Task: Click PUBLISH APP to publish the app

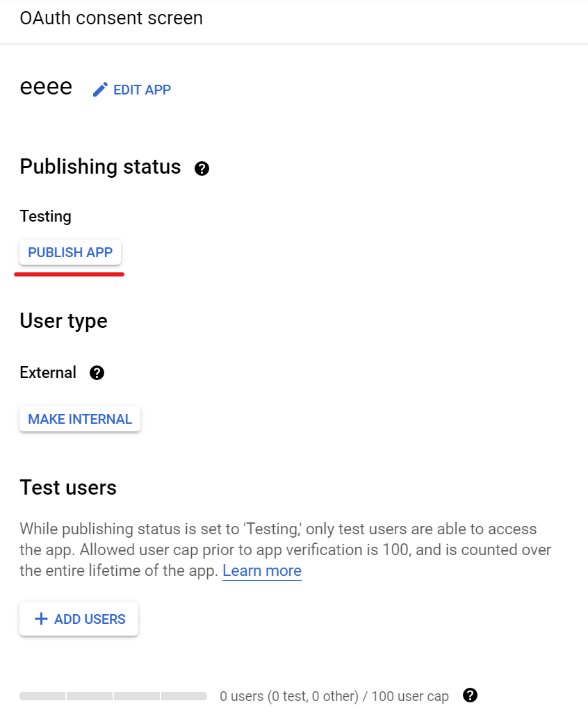Action: click(x=70, y=252)
